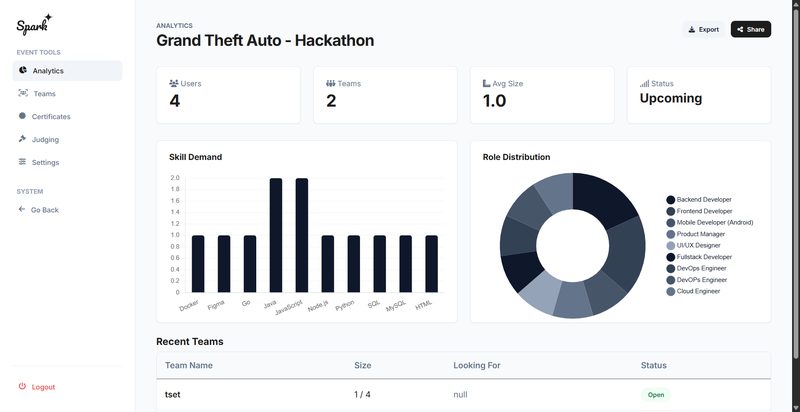Click the Certificates sidebar icon
Image resolution: width=800 pixels, height=412 pixels.
click(23, 116)
